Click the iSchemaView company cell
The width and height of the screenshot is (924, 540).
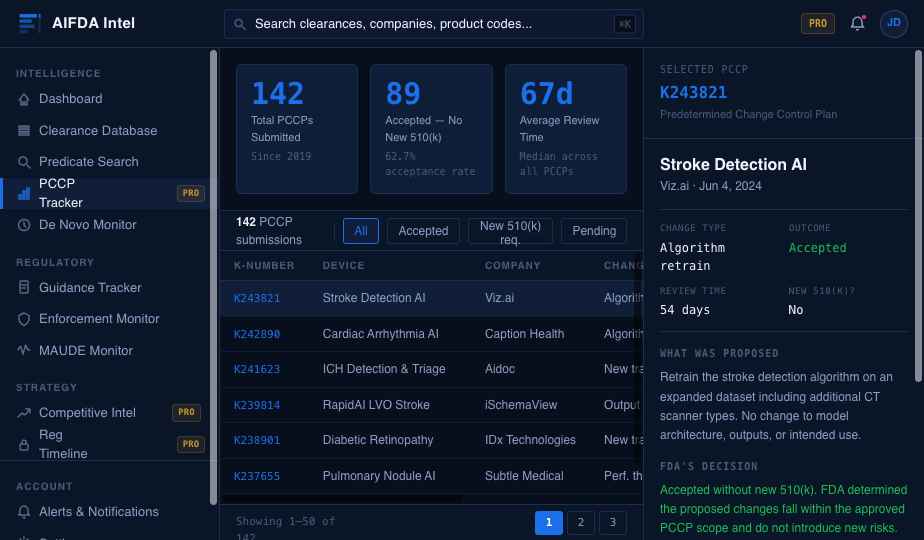coord(520,405)
